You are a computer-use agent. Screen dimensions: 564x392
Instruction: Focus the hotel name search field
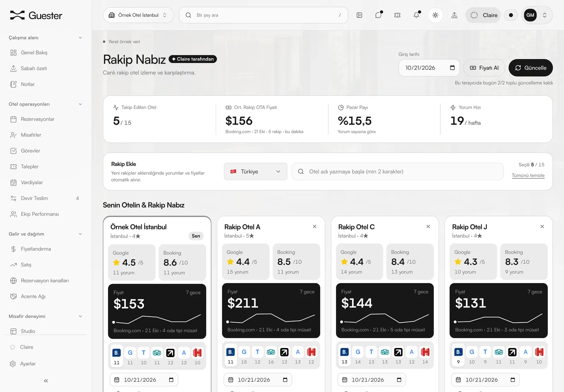point(398,171)
